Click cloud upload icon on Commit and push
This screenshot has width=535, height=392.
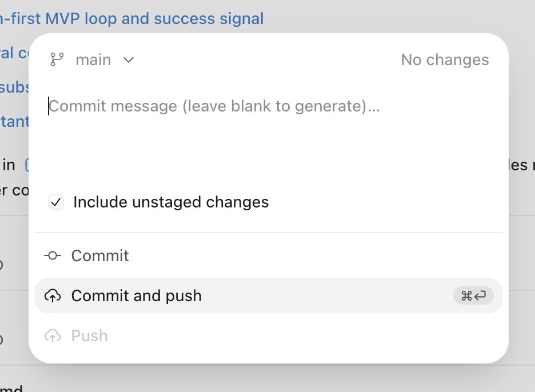point(53,295)
